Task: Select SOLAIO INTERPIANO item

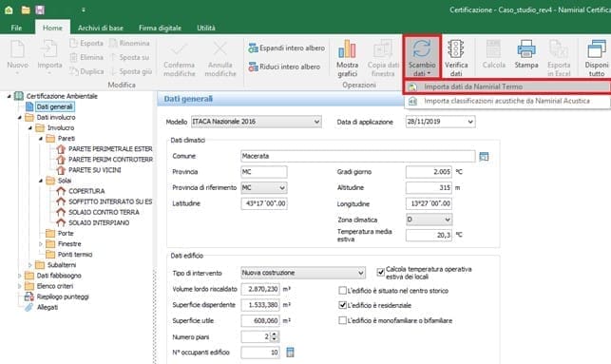Action: (x=99, y=222)
